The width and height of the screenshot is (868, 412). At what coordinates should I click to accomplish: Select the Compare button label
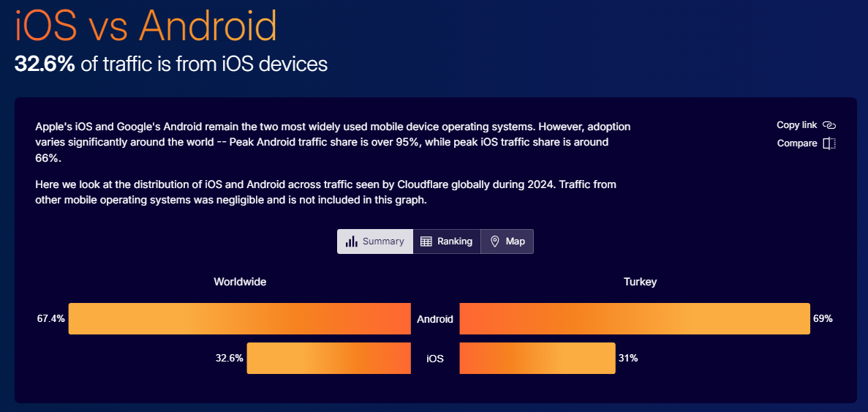click(797, 143)
